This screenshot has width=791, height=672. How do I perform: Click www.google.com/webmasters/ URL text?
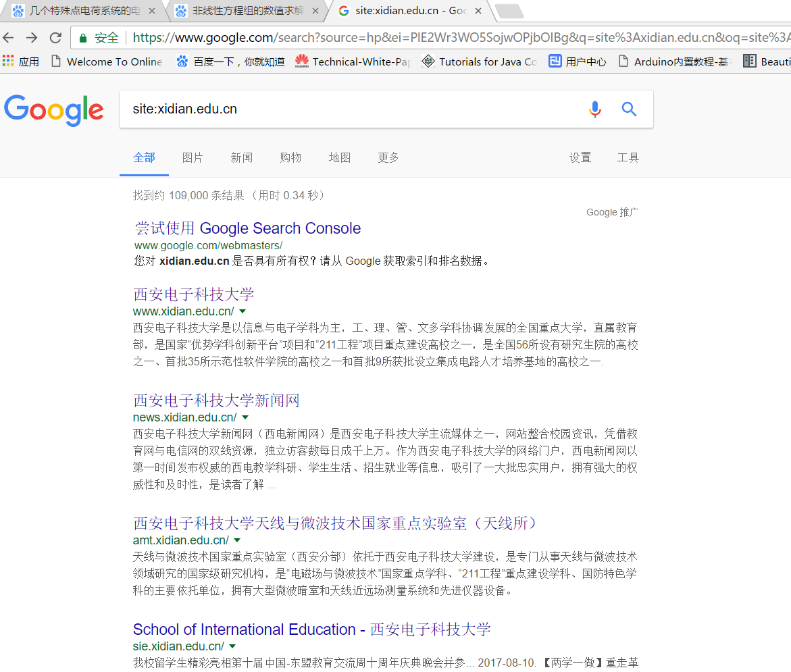[x=208, y=246]
